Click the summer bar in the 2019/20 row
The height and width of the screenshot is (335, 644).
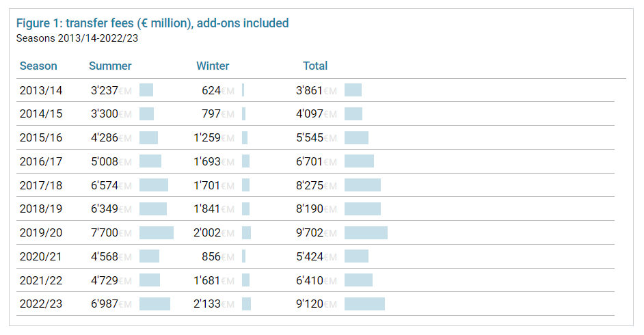157,232
